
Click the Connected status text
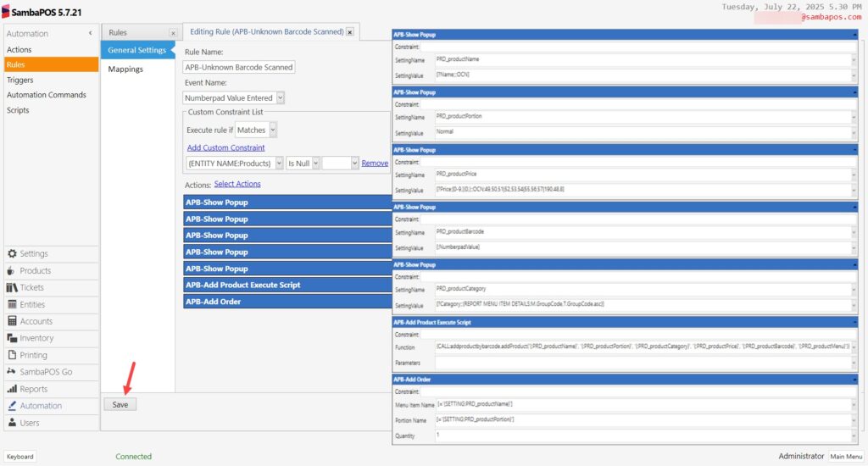click(133, 457)
